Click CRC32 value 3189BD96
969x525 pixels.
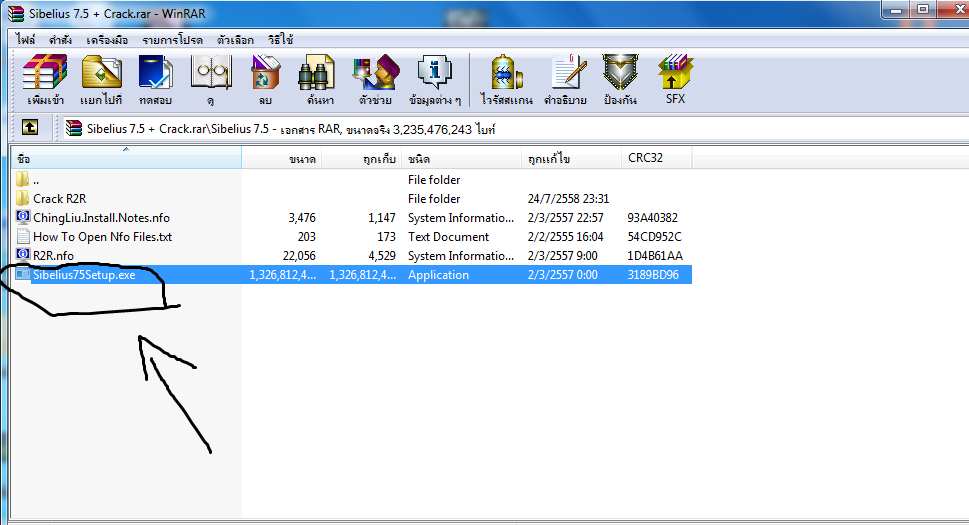[653, 275]
